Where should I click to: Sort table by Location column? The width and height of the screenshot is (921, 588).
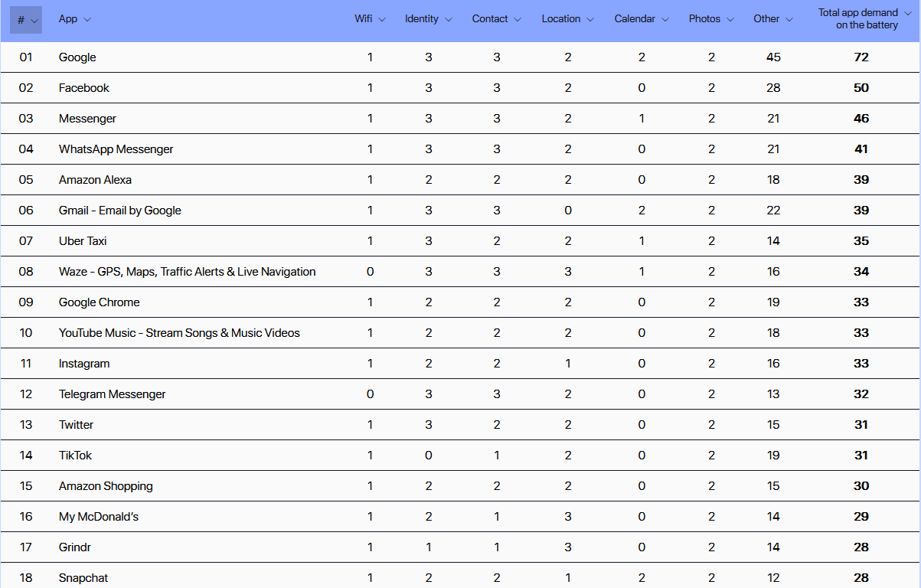coord(567,19)
